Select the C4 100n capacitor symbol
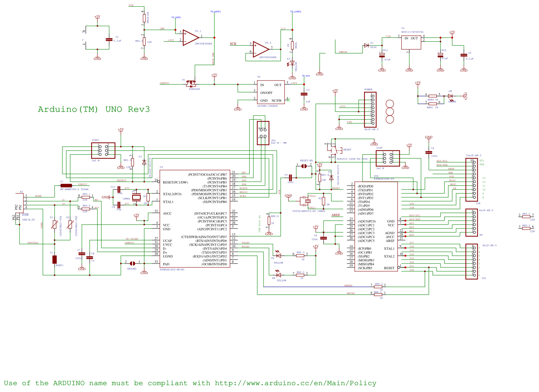 [429, 152]
